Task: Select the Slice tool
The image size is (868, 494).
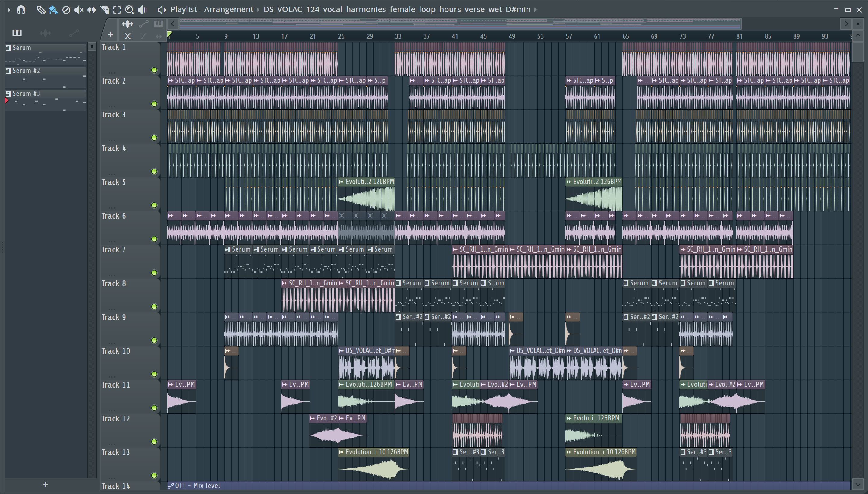Action: 104,10
